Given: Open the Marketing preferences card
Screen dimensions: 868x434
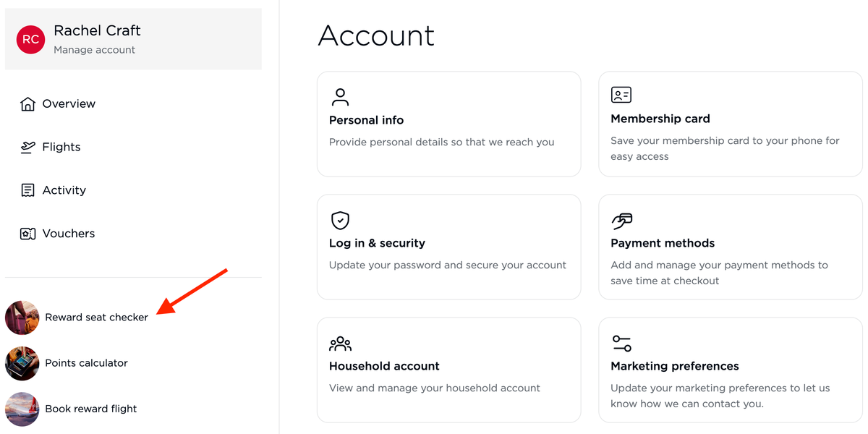Looking at the screenshot, I should click(x=730, y=370).
